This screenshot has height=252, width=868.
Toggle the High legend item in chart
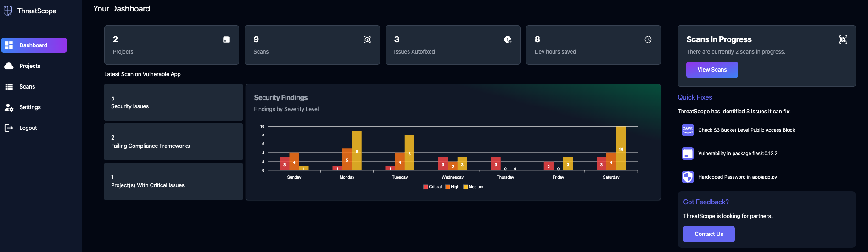point(452,187)
